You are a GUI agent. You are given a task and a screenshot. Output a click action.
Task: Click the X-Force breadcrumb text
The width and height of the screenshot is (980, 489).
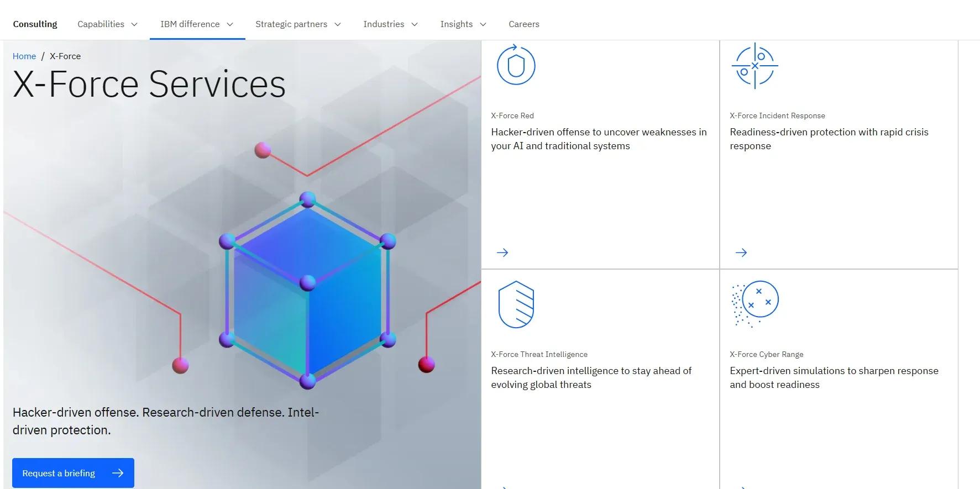[65, 56]
